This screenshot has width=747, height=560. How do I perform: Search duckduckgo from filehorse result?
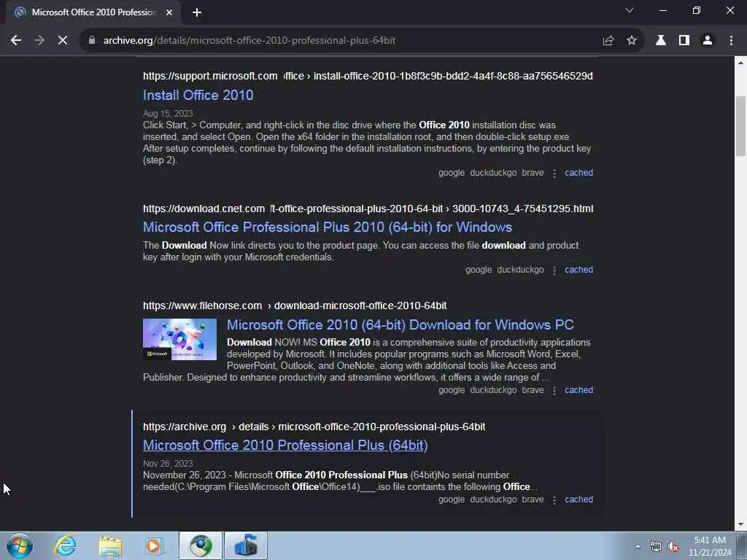click(493, 390)
